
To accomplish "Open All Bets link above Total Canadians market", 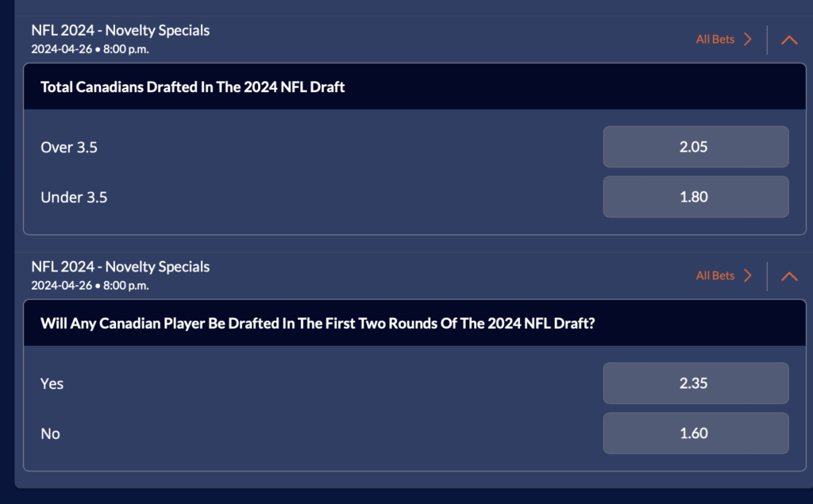I will point(715,40).
